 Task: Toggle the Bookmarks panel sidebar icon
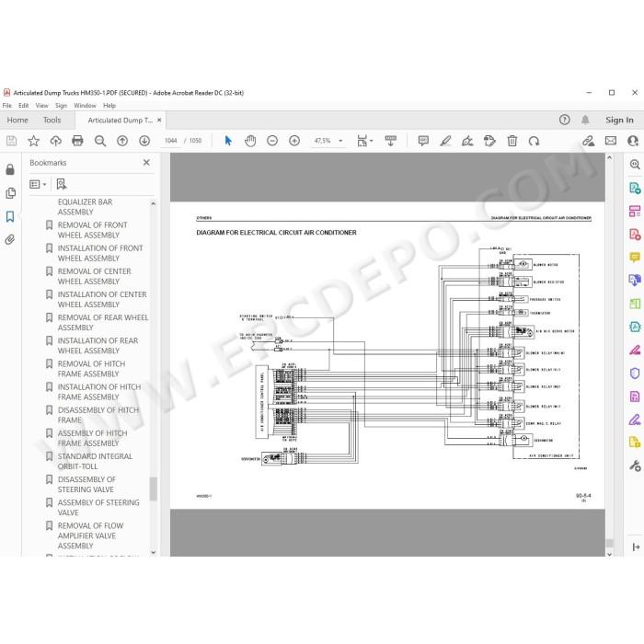click(x=10, y=216)
